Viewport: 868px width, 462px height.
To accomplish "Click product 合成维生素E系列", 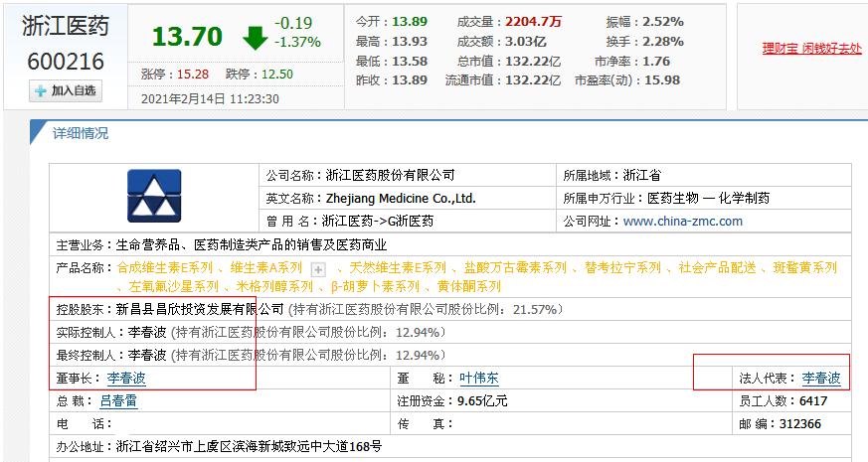I will 165,268.
